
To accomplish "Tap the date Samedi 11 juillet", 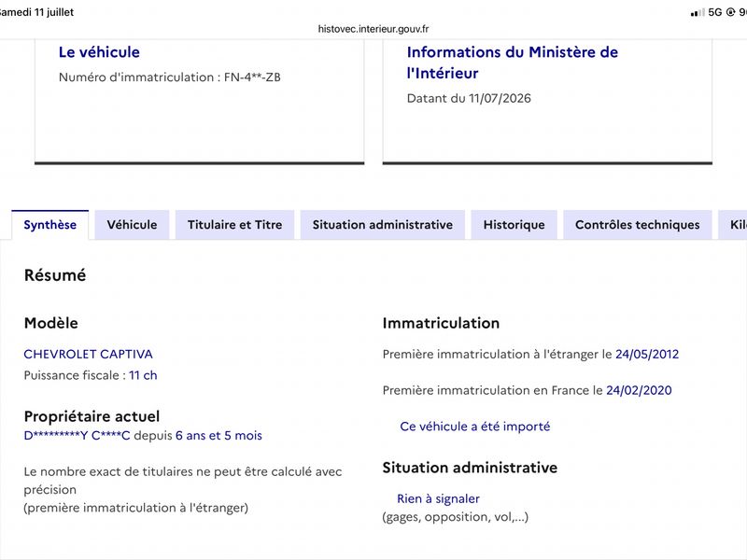I will 36,12.
